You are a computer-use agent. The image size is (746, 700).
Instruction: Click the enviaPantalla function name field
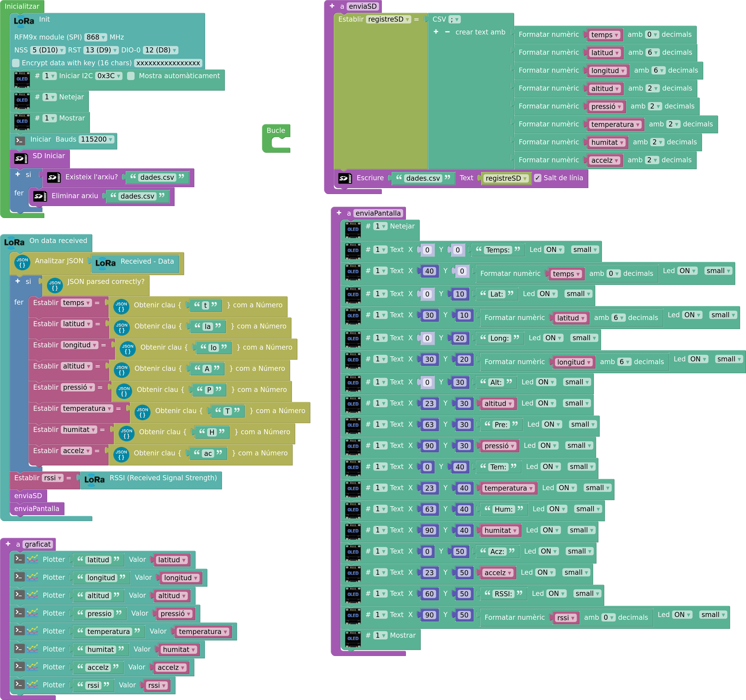pyautogui.click(x=378, y=213)
